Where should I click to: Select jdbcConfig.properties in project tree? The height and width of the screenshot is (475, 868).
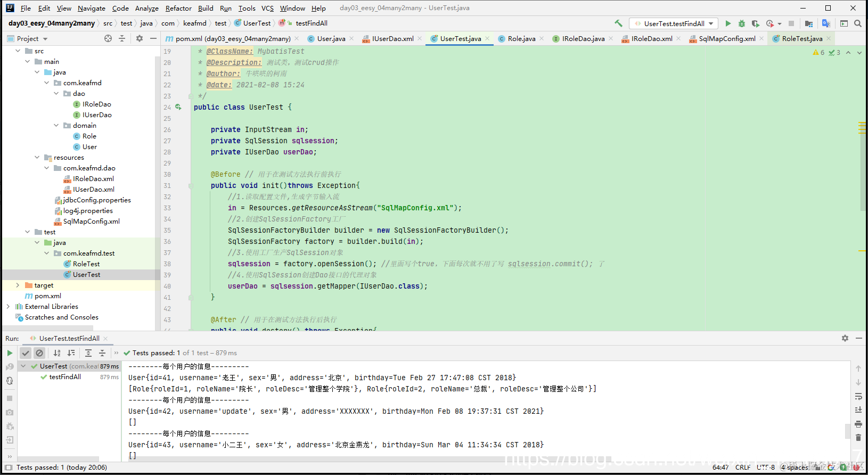point(96,200)
